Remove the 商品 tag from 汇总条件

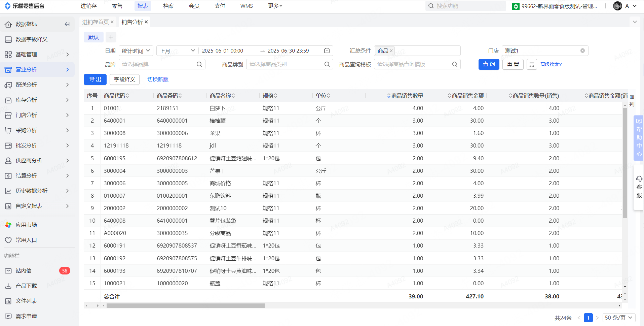pyautogui.click(x=391, y=51)
